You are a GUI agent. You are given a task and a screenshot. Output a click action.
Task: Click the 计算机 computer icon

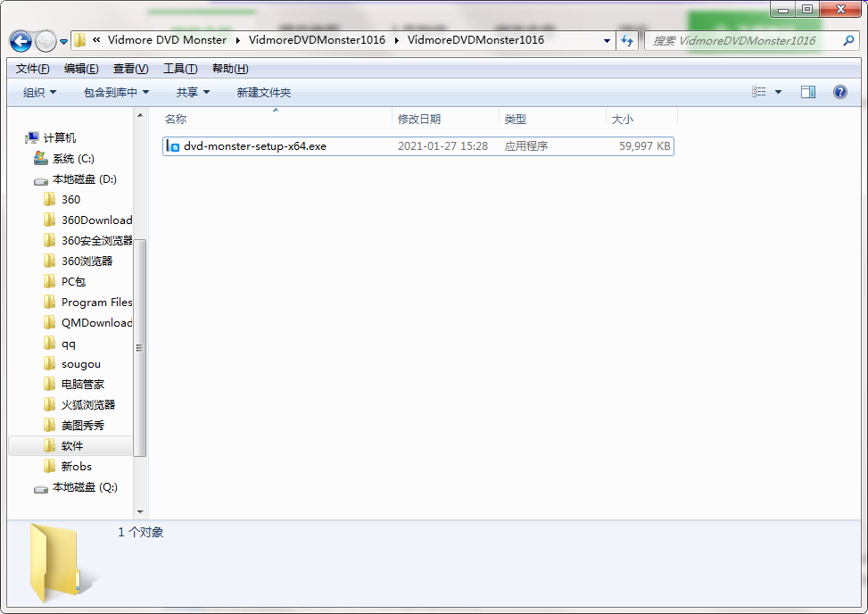click(x=33, y=137)
